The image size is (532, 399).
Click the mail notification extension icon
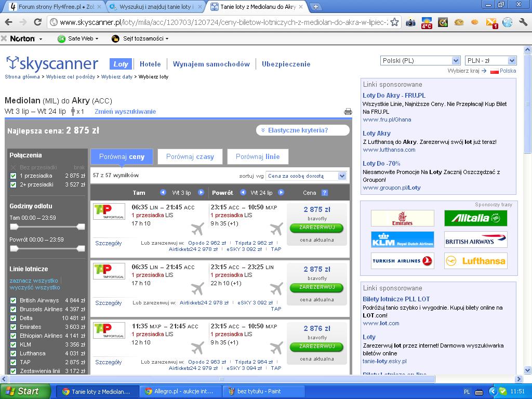[x=491, y=23]
